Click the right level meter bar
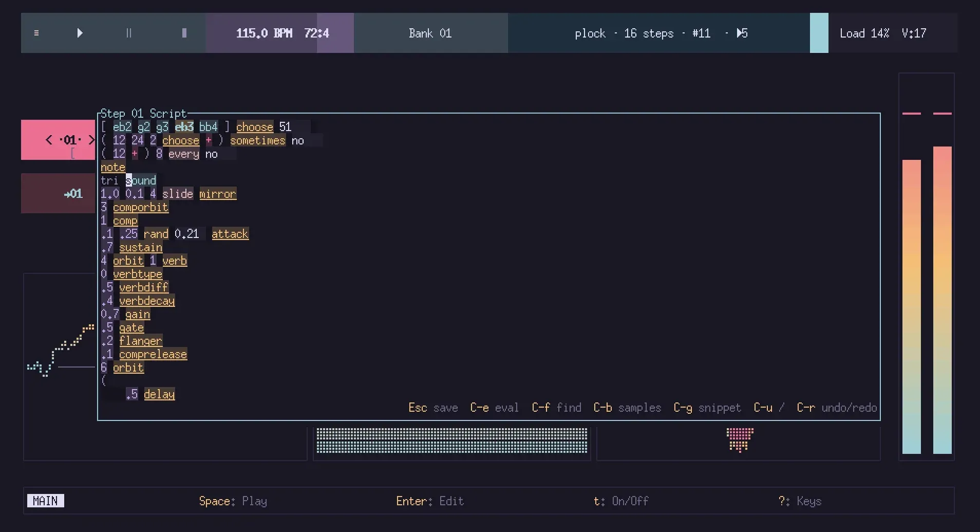This screenshot has height=532, width=980. click(x=943, y=300)
